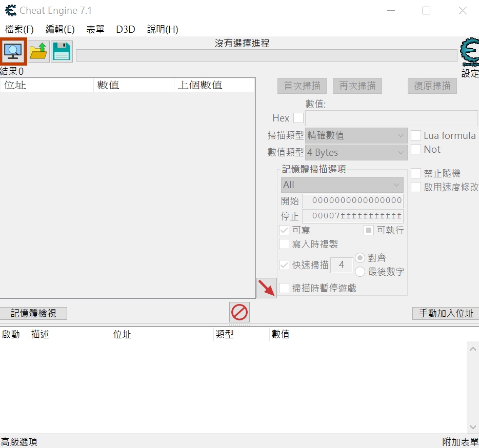Click the address table scrollbar down arrow
Screen dimensions: 479x448
coord(473,427)
